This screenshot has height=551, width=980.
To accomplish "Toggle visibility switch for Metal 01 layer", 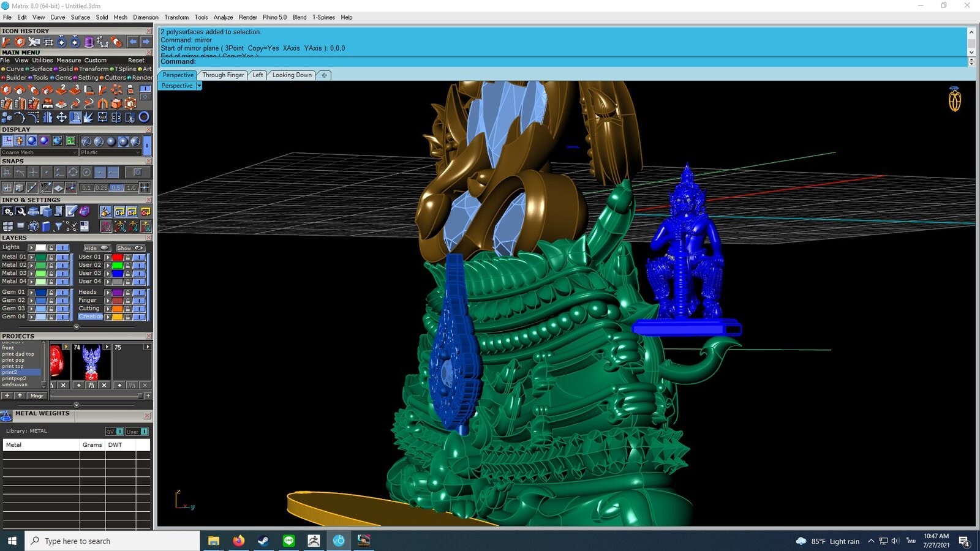I will click(62, 257).
